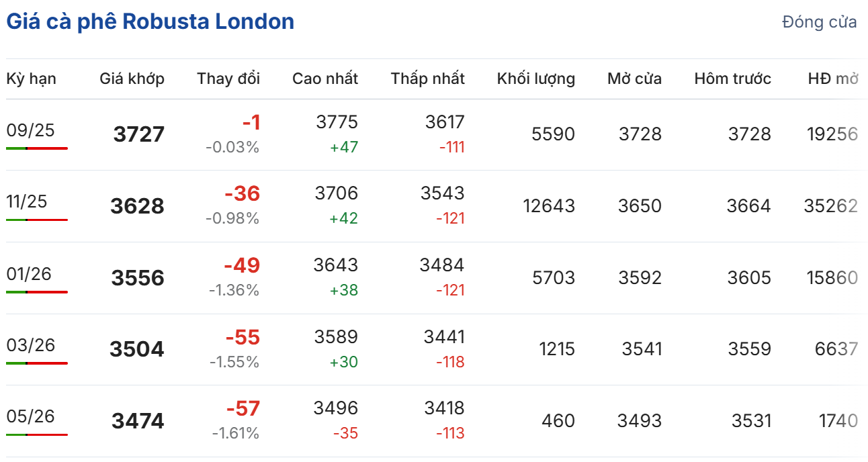Image resolution: width=868 pixels, height=462 pixels.
Task: Open the 11/25 contract row
Action: click(x=27, y=201)
